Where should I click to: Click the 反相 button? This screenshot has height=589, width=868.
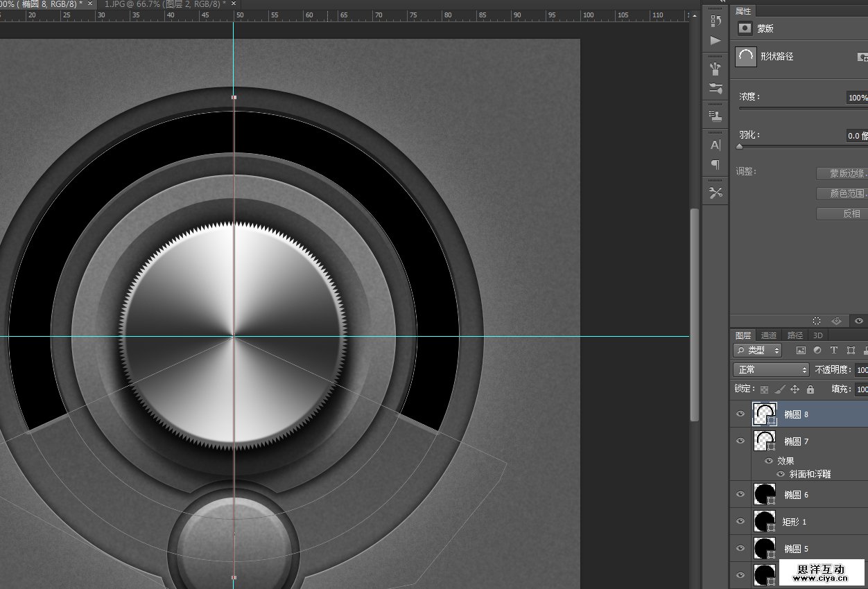842,213
